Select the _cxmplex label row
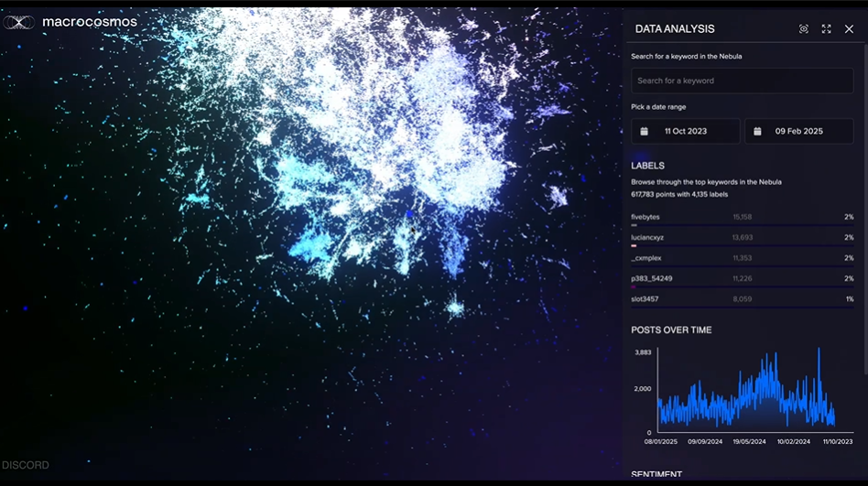 (x=742, y=258)
